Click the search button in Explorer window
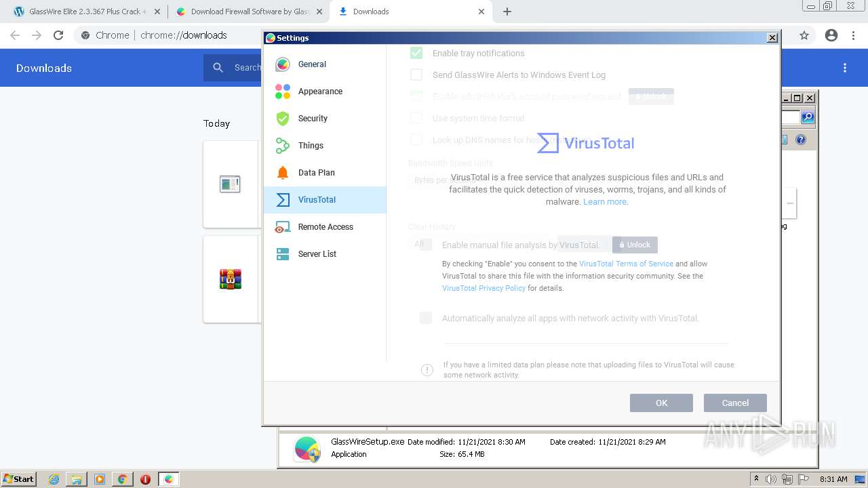The height and width of the screenshot is (488, 868). [808, 117]
